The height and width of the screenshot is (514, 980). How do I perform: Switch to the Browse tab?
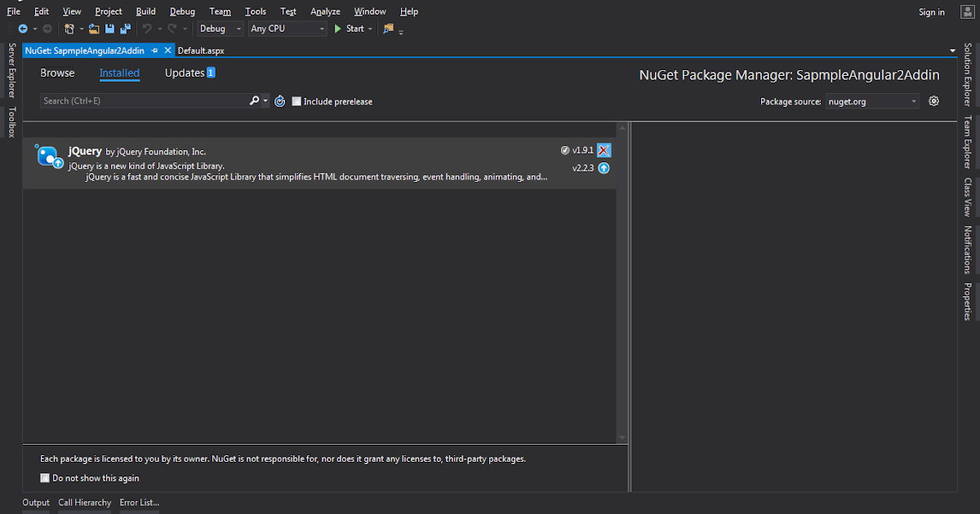pyautogui.click(x=57, y=73)
